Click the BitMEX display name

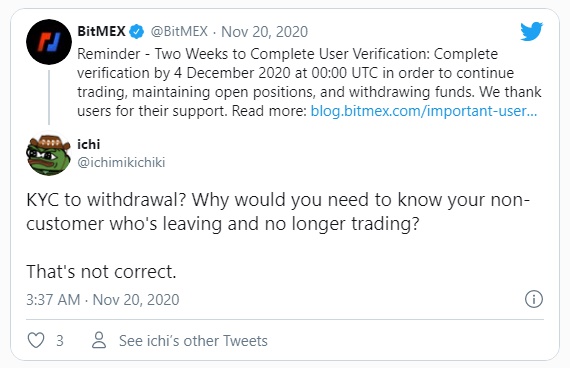coord(101,31)
